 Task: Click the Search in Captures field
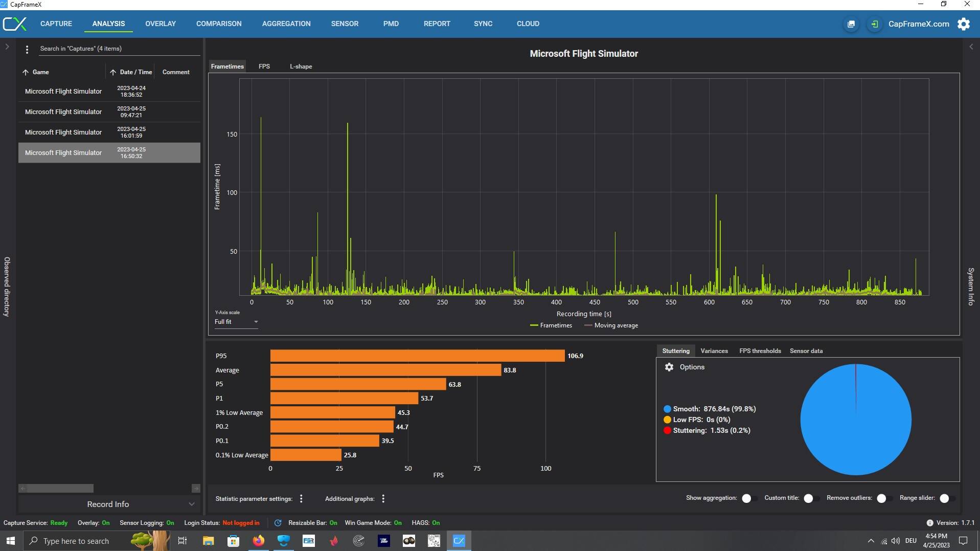(x=120, y=49)
